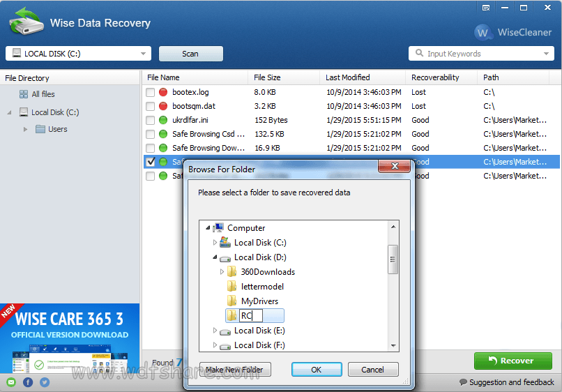Screen dimensions: 562x392
Task: Check the Safe Browsing Dow checkbox
Action: [x=150, y=148]
